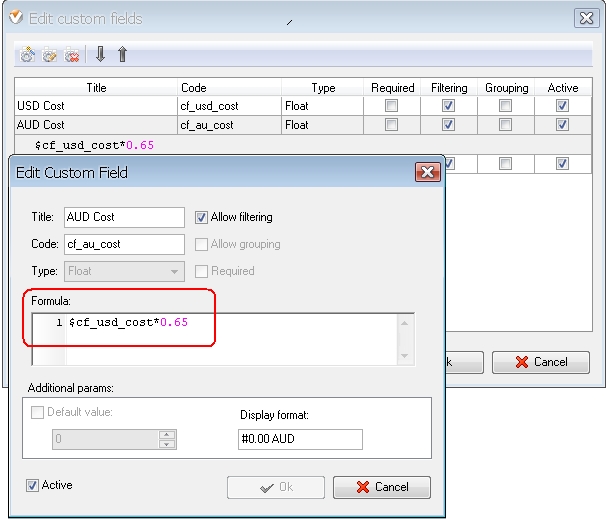Move the selected field down with the arrow

coord(100,55)
